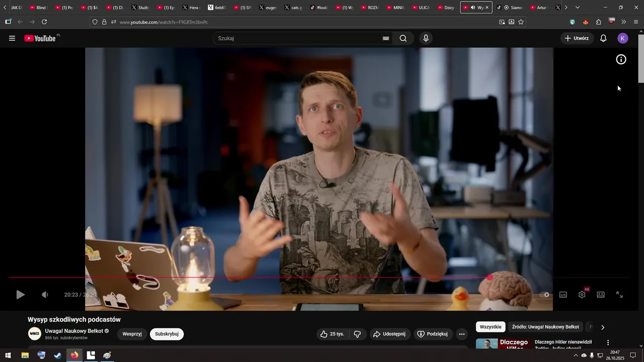Select the Wszystkie filter chip
Image resolution: width=644 pixels, height=362 pixels.
click(x=491, y=327)
